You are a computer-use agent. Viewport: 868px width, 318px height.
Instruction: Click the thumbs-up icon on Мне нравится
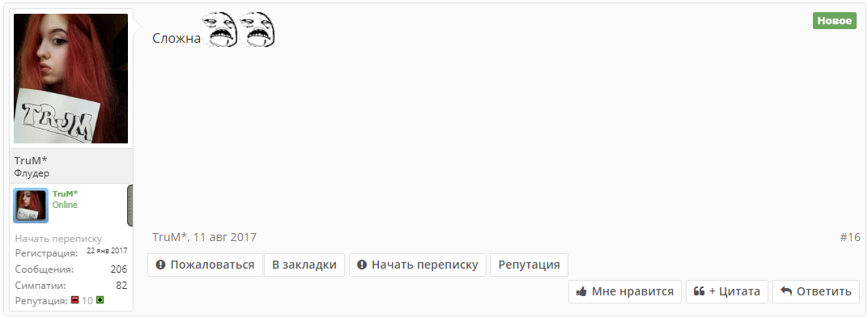(x=581, y=291)
